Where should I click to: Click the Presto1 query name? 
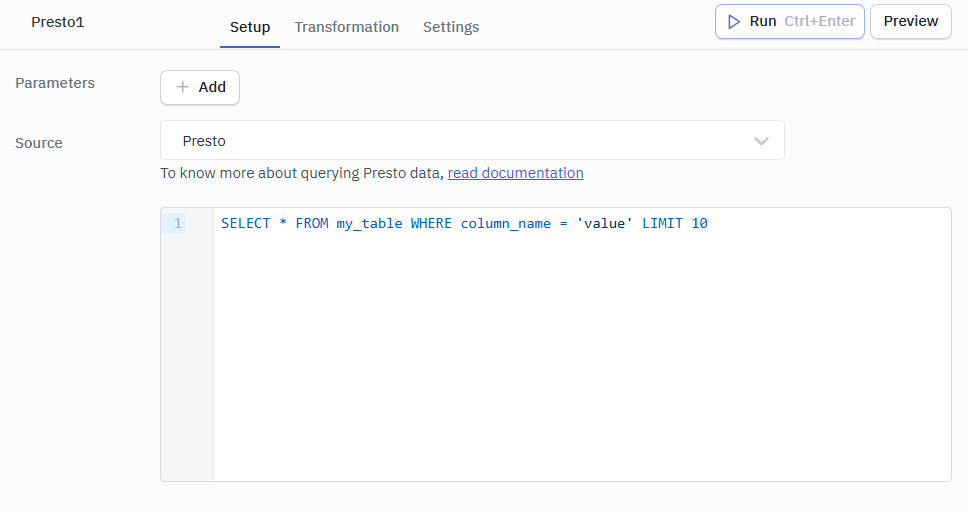click(57, 22)
